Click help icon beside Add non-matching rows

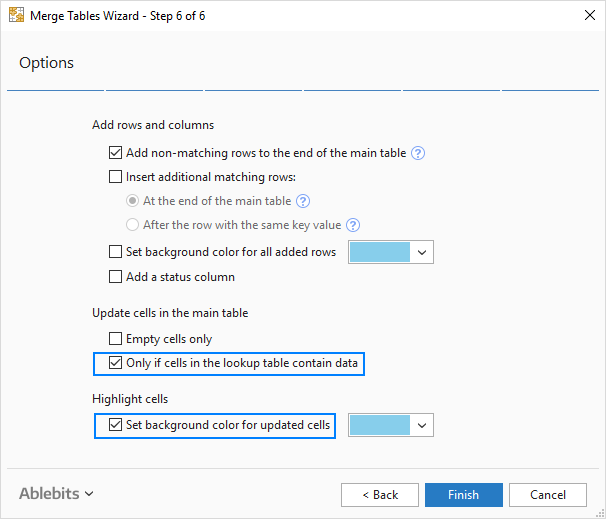[419, 153]
